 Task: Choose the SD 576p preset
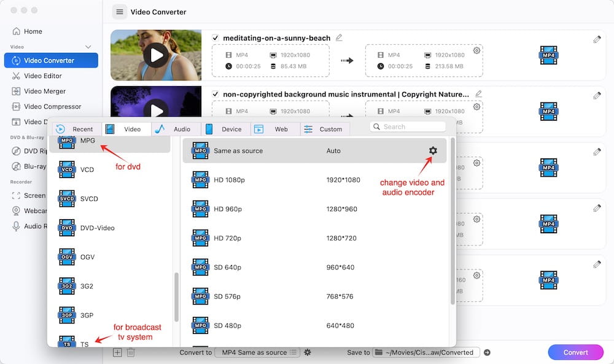(x=314, y=296)
